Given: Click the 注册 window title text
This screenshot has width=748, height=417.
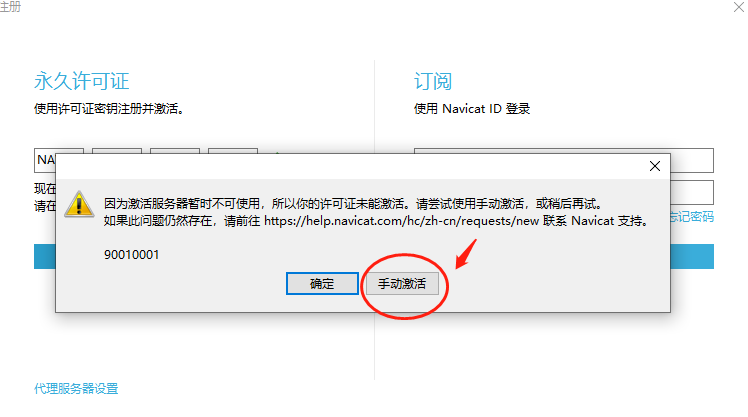Looking at the screenshot, I should click(10, 7).
